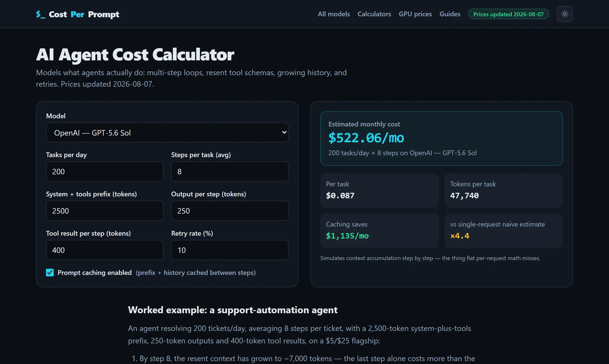Visit the GPU prices page
This screenshot has width=609, height=364.
tap(415, 14)
